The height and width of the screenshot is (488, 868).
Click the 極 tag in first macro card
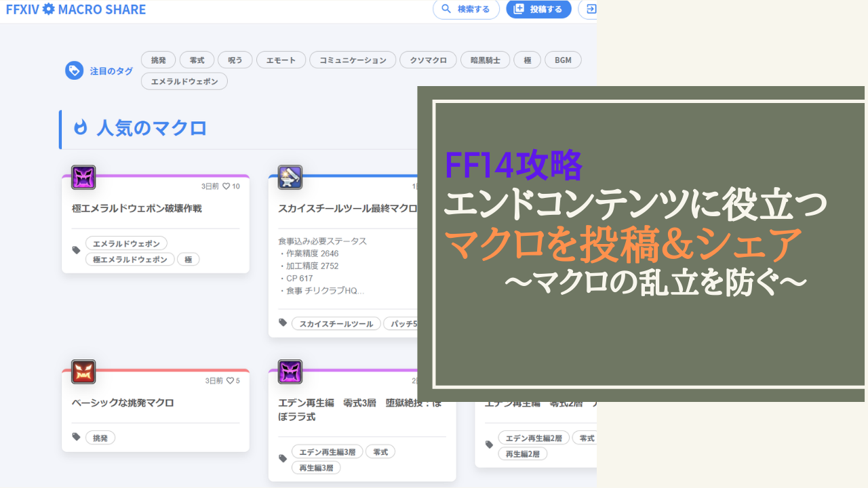pyautogui.click(x=189, y=260)
